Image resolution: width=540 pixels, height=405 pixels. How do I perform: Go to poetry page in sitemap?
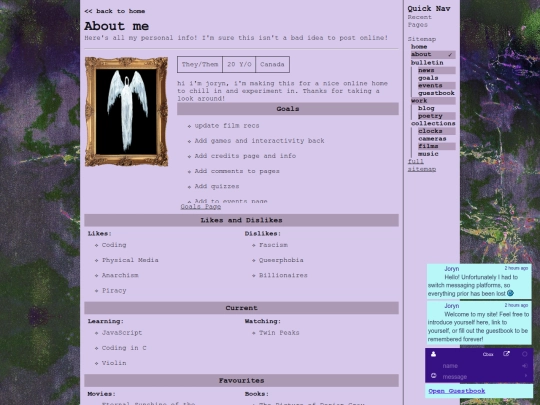(x=437, y=116)
